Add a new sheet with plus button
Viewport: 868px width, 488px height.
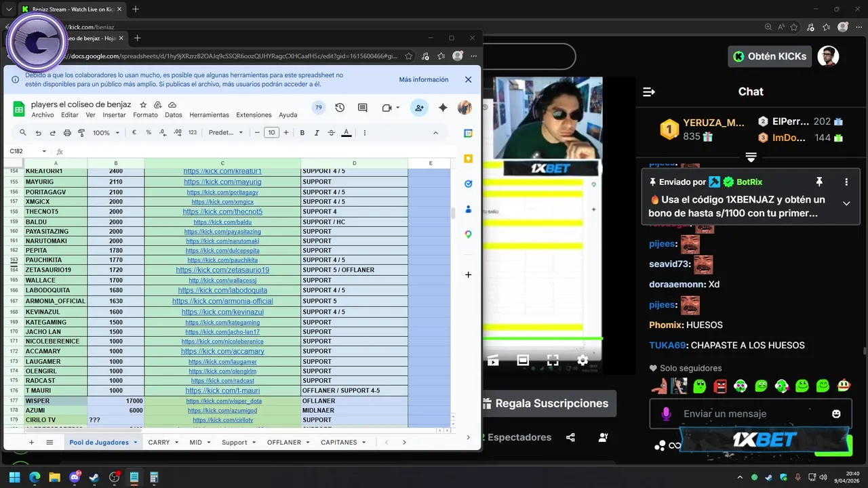tap(31, 442)
